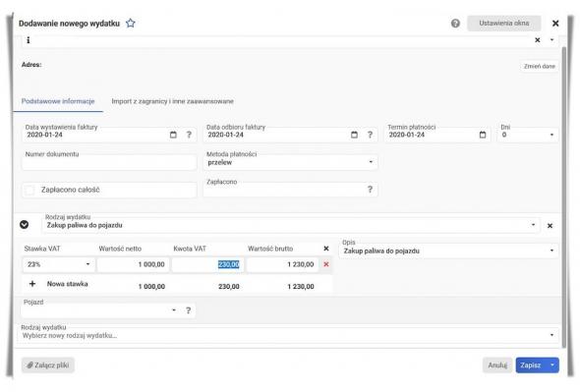Mark the window as favorite with star icon
Viewport: 580px width, 392px height.
[130, 24]
